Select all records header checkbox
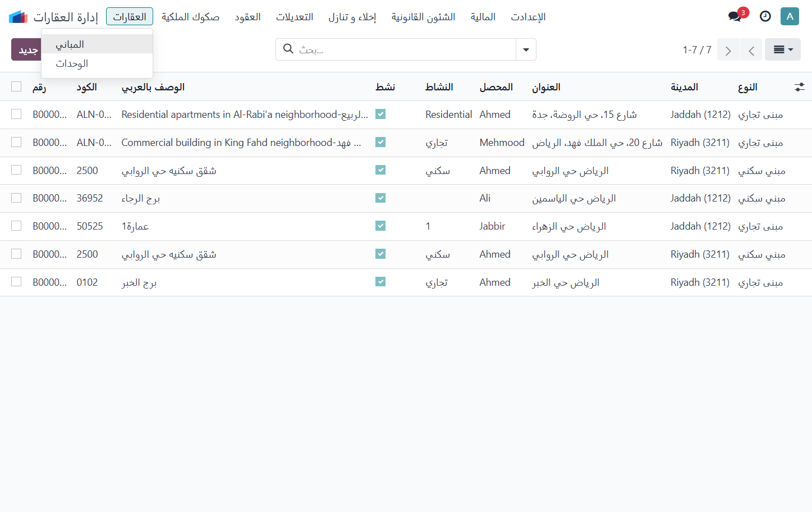812x512 pixels. [x=16, y=86]
